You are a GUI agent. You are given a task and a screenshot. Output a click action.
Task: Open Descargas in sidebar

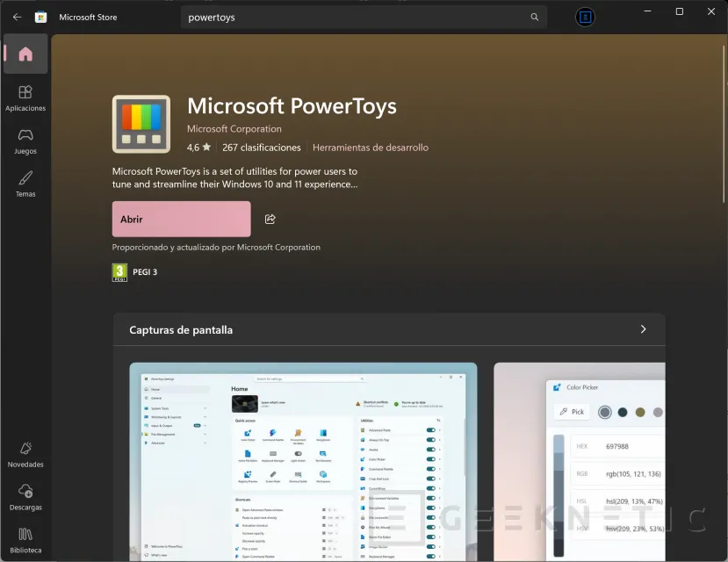(25, 498)
